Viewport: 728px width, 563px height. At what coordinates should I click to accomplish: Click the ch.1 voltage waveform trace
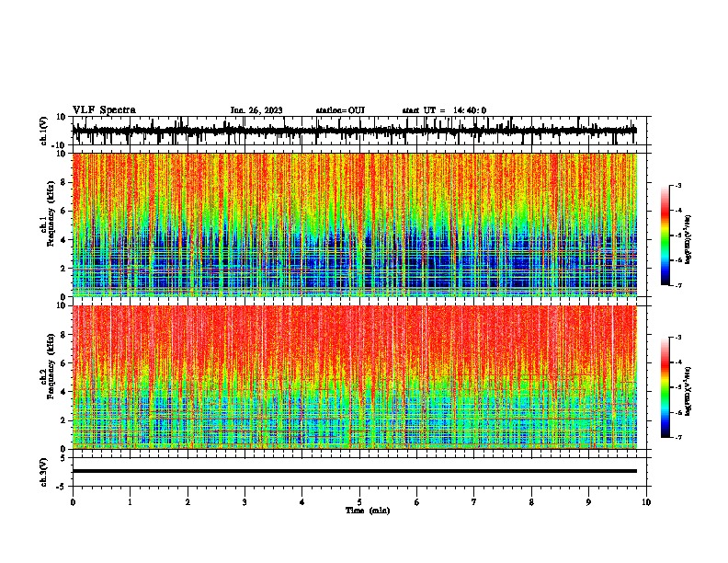354,131
